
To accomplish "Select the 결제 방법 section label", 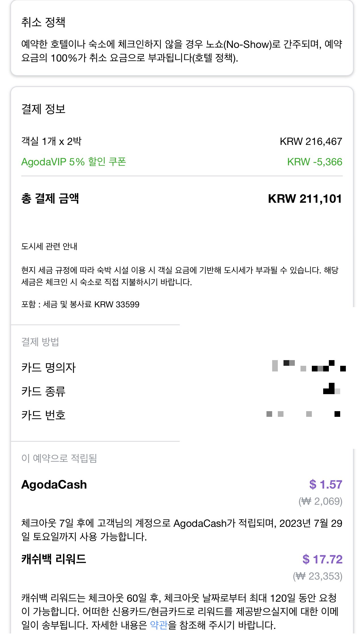I will pyautogui.click(x=40, y=342).
